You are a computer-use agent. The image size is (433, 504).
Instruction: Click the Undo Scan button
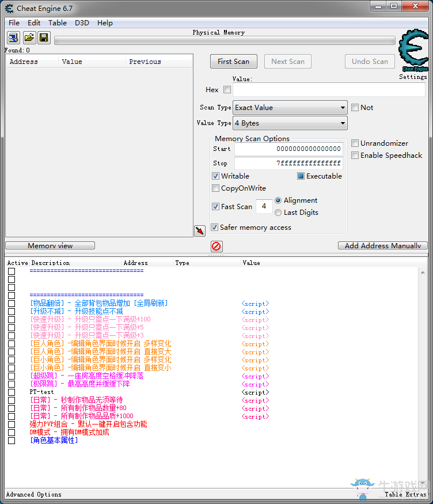(x=370, y=62)
